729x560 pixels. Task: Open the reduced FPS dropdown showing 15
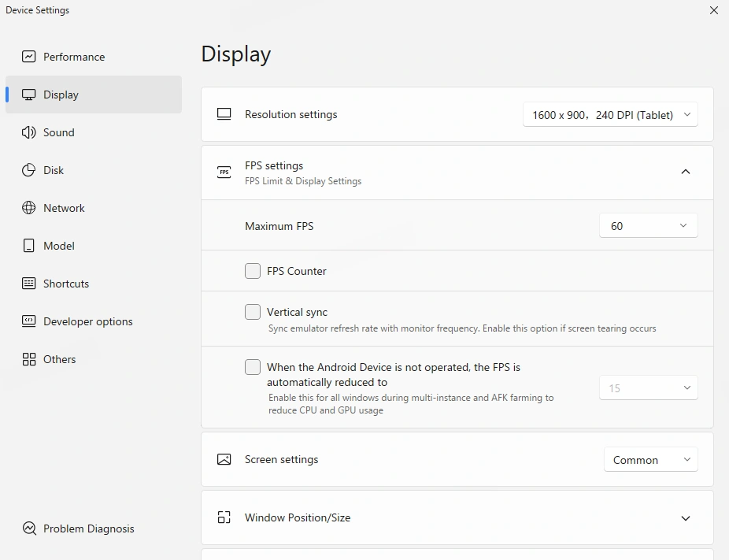[x=649, y=388]
